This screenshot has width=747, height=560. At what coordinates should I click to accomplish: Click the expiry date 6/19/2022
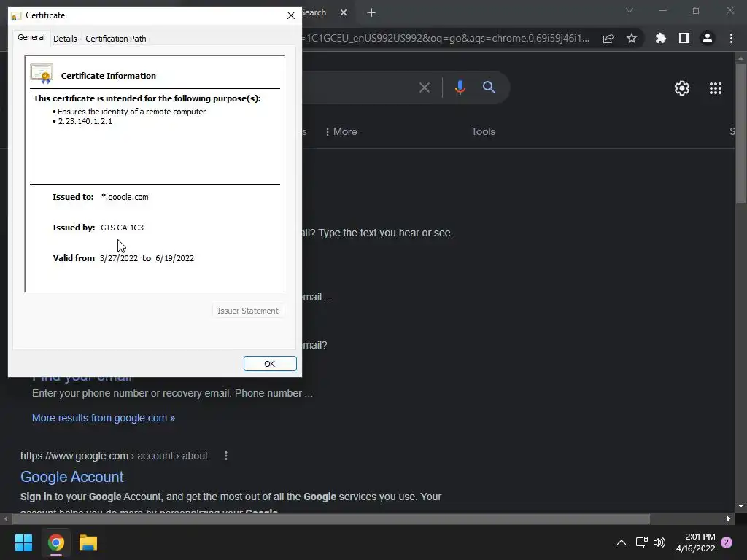coord(175,258)
